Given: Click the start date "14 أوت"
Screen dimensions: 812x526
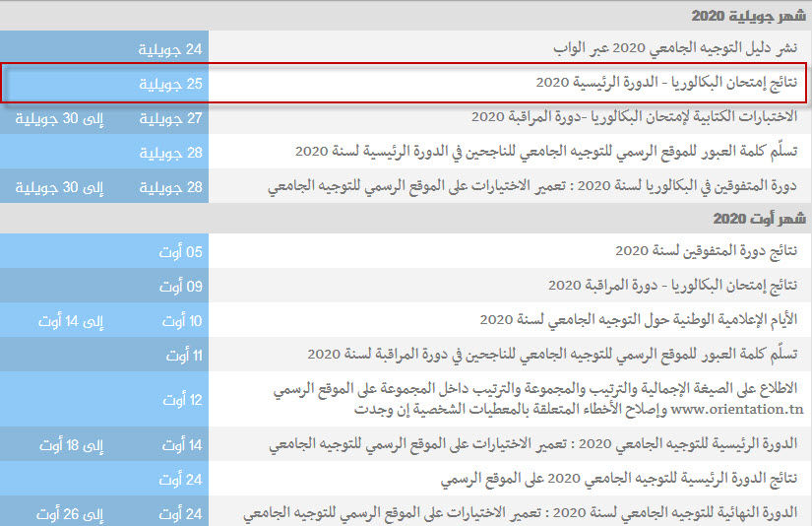Looking at the screenshot, I should click(182, 445).
